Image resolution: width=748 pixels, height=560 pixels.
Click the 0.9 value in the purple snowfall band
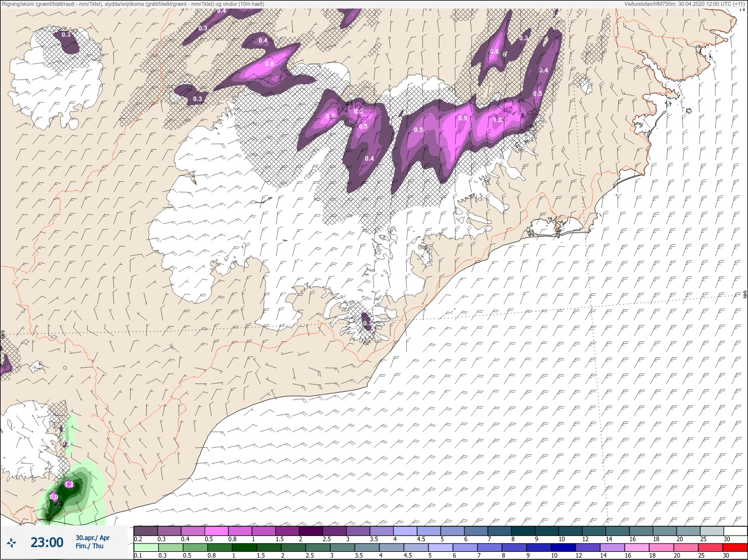(x=463, y=119)
